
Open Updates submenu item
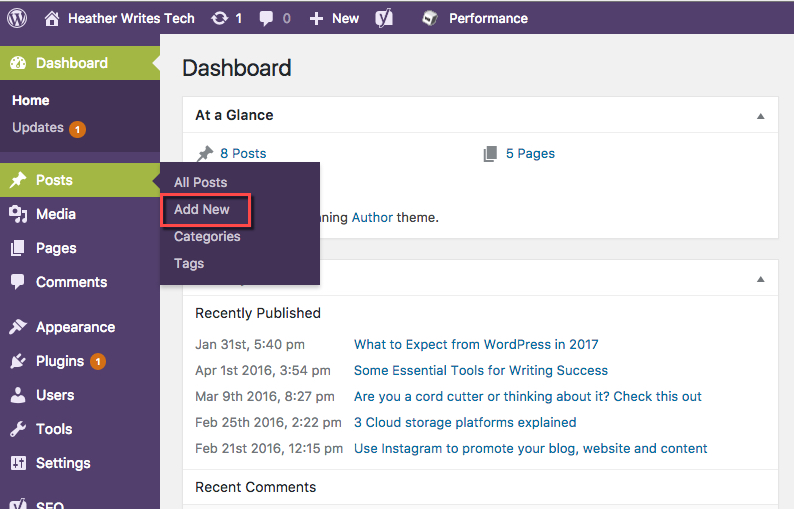(38, 128)
